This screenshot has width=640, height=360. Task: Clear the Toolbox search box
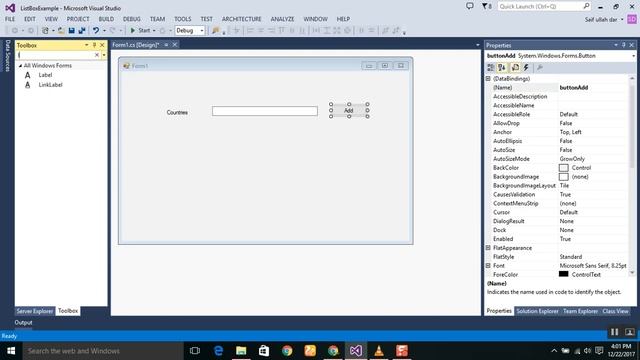(x=97, y=55)
